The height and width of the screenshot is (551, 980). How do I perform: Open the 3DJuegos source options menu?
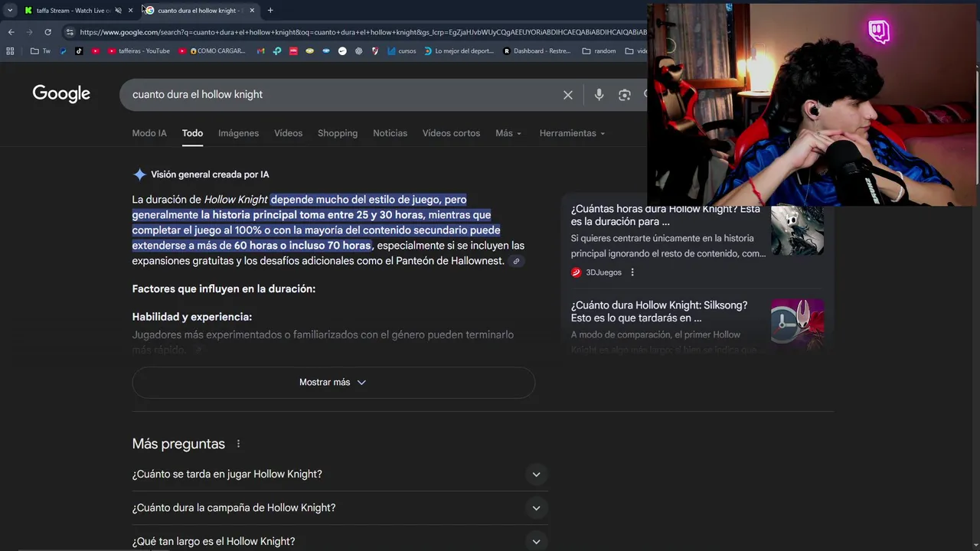632,272
